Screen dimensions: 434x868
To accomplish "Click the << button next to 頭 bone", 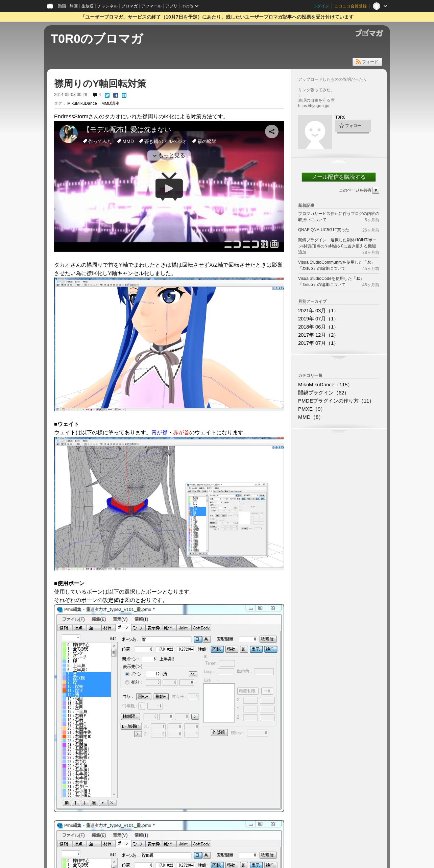I will click(x=193, y=674).
